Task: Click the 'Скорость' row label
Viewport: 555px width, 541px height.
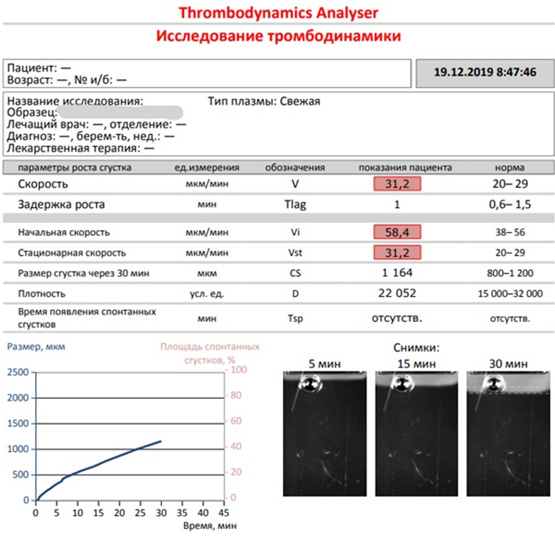Action: 43,184
